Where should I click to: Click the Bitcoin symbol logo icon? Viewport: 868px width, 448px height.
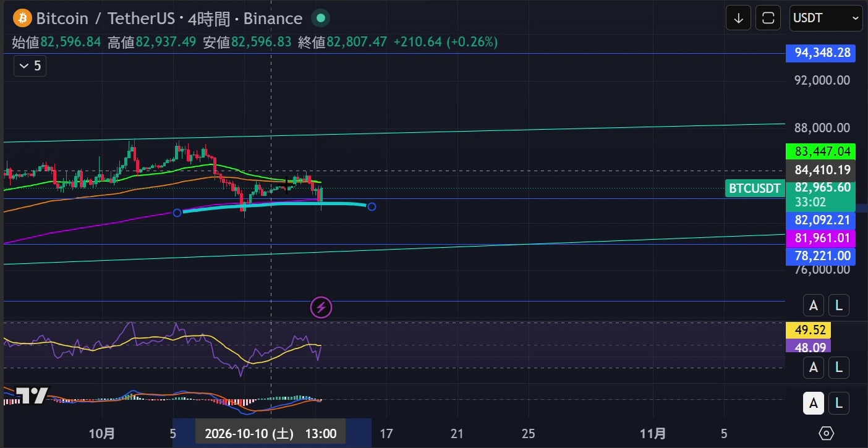pyautogui.click(x=22, y=18)
